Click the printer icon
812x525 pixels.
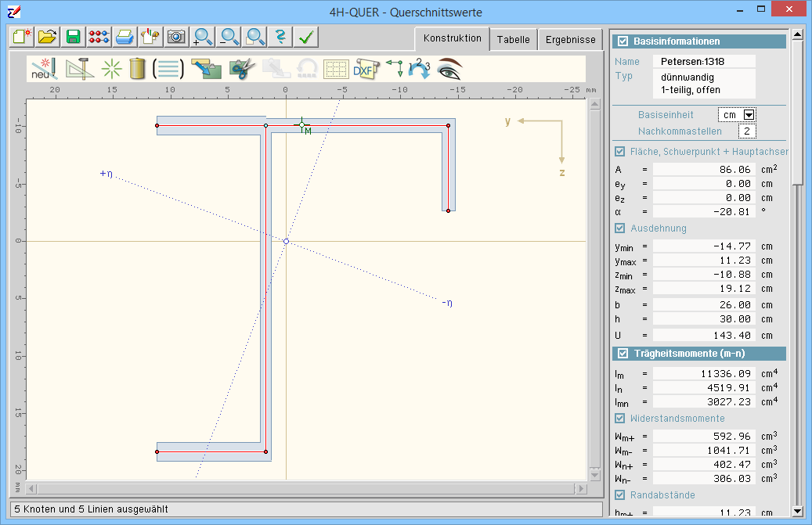click(124, 37)
